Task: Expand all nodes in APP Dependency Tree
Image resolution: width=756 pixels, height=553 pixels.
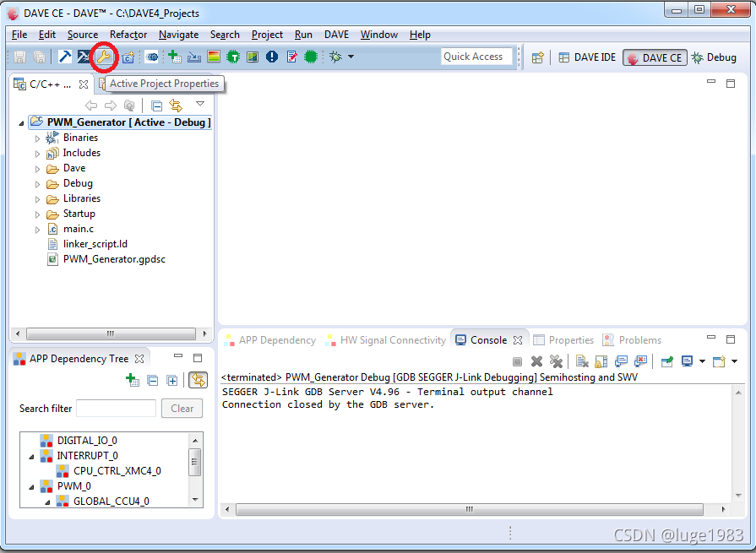Action: (172, 381)
